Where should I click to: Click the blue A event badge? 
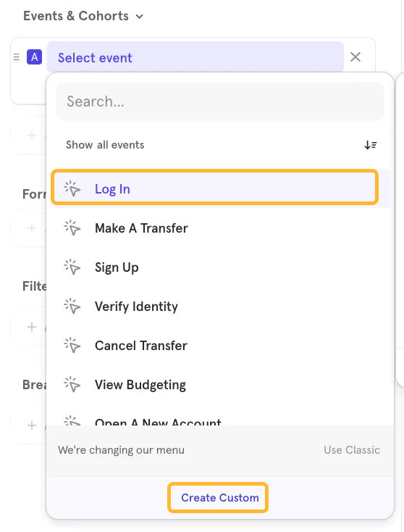(x=34, y=57)
